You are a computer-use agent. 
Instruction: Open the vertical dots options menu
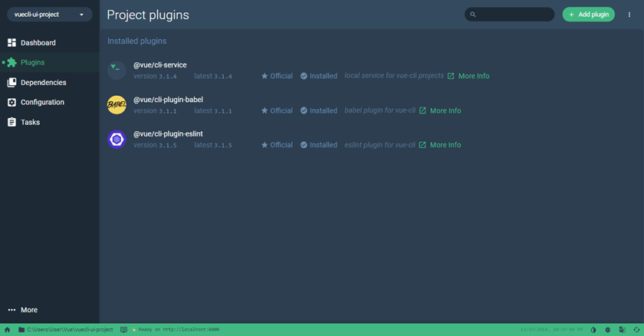coord(629,15)
